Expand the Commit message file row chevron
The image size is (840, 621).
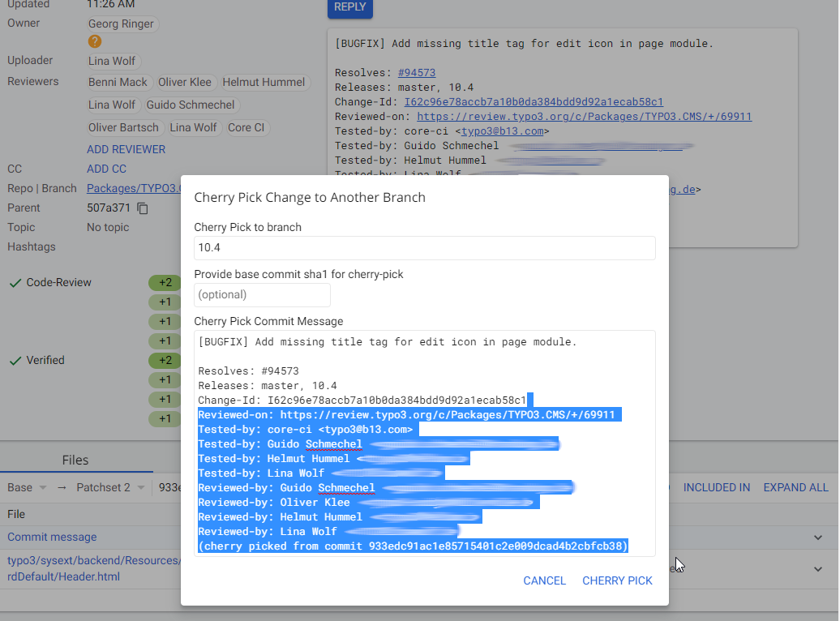tap(818, 537)
